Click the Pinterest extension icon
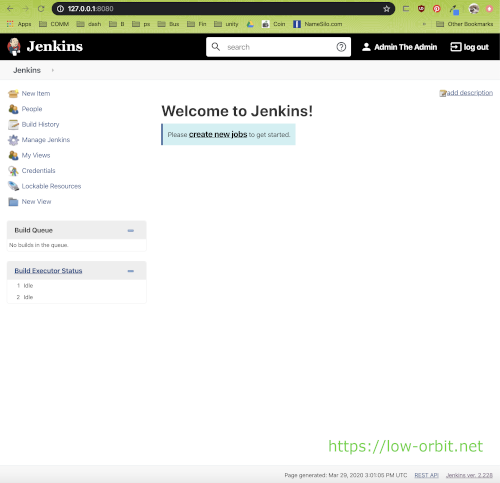The height and width of the screenshot is (483, 500). click(x=437, y=9)
